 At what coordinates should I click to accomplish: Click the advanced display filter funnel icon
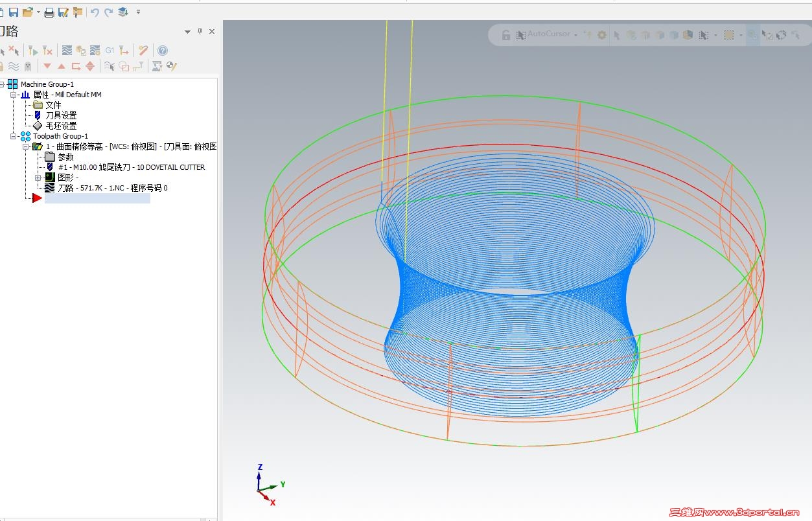137,66
